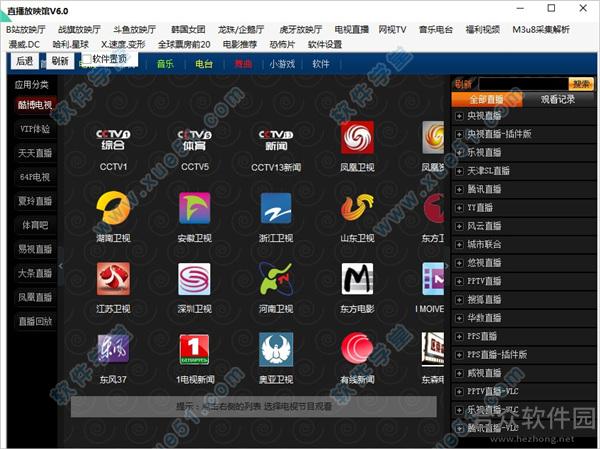Launch the 凤凰卫视 channel icon
This screenshot has height=449, width=600.
[357, 137]
